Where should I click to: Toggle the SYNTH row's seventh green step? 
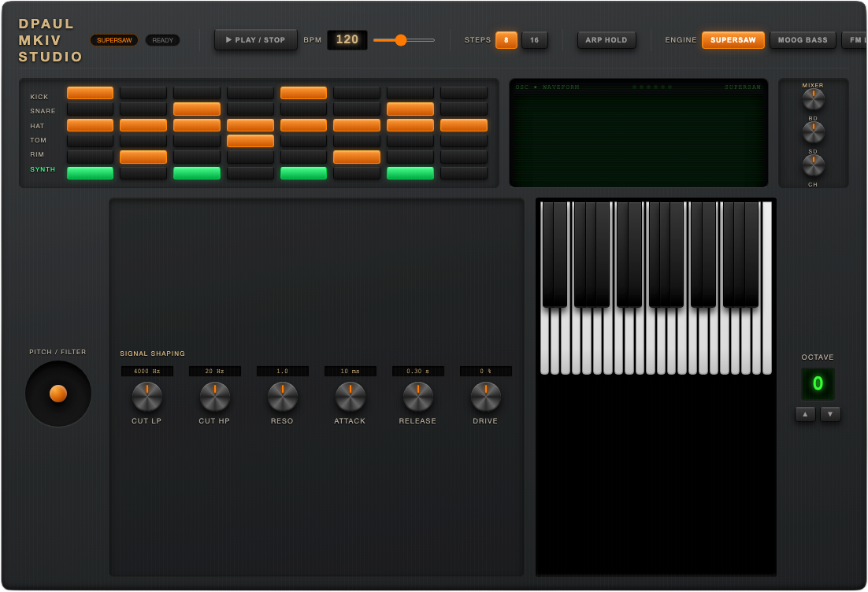410,173
